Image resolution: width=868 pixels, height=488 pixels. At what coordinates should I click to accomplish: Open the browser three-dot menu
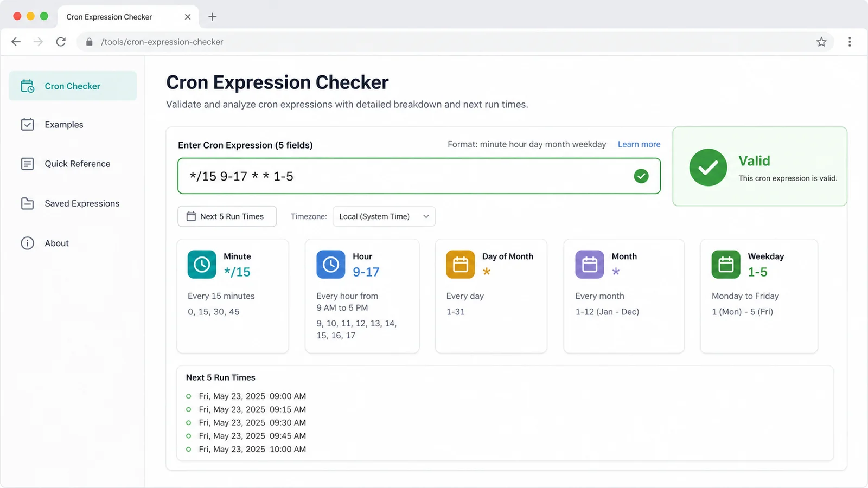[850, 42]
